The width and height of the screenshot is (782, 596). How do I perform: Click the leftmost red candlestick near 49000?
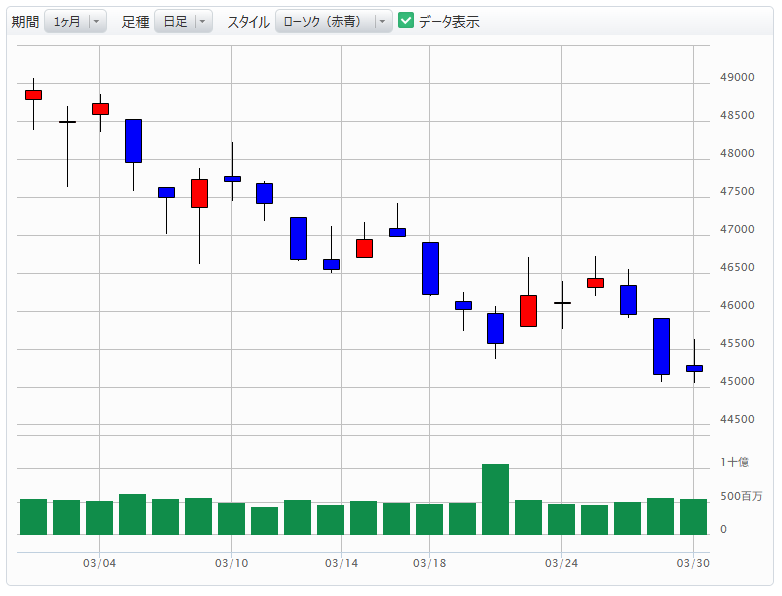33,95
